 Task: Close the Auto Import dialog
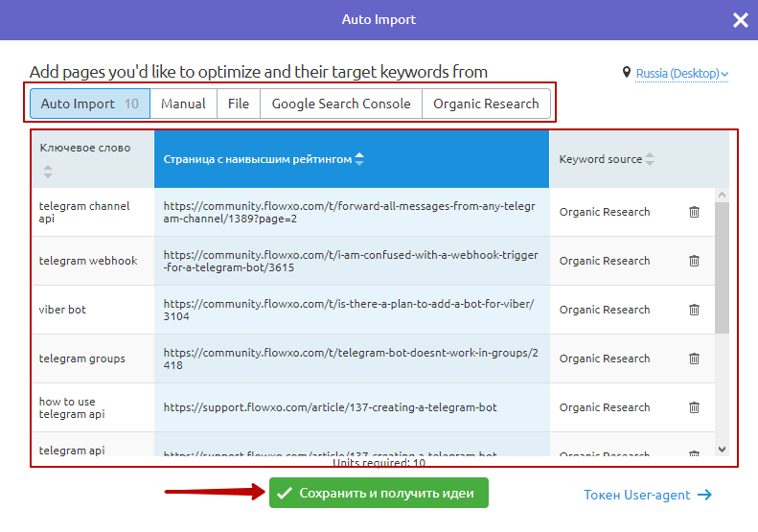click(x=740, y=20)
